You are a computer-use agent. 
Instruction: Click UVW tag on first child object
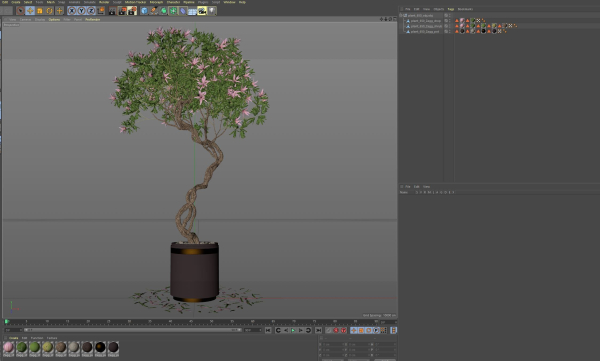pyautogui.click(x=478, y=21)
